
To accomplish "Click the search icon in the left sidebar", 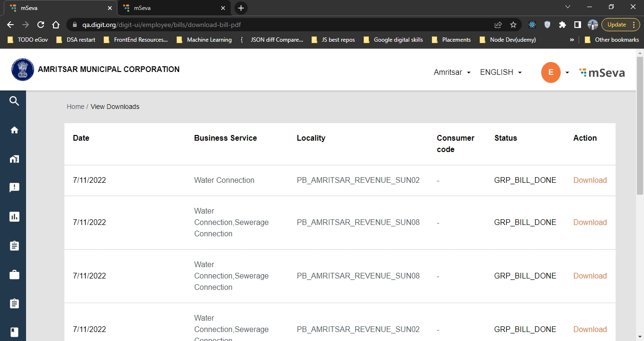I will click(14, 101).
